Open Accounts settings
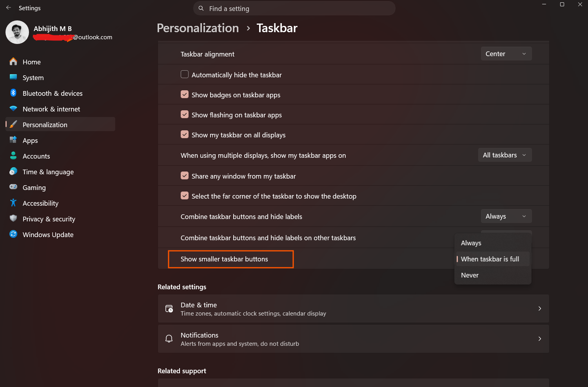Screen dimensions: 588x387 click(x=36, y=156)
